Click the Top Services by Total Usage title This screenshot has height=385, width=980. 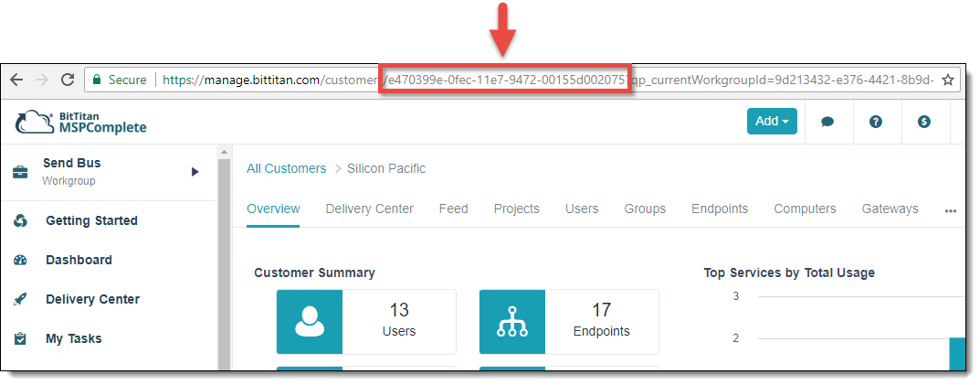(x=789, y=273)
